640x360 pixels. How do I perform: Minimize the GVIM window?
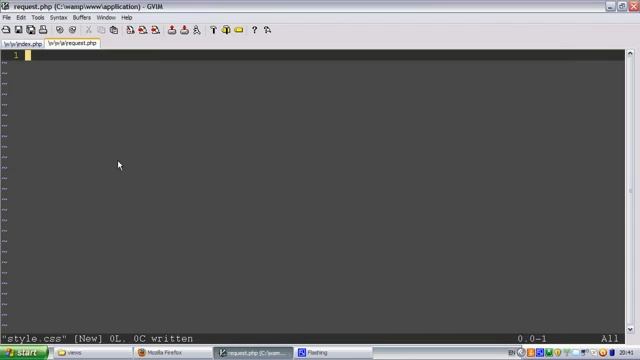[x=610, y=6]
